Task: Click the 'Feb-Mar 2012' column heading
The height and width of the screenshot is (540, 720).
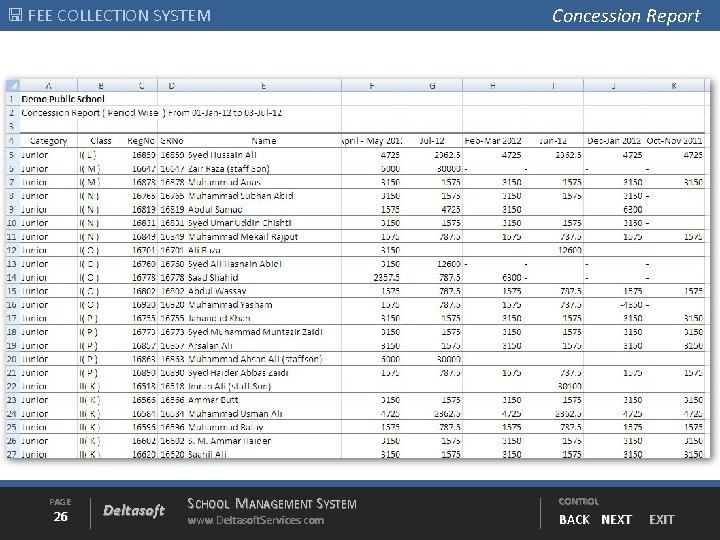Action: [x=493, y=141]
